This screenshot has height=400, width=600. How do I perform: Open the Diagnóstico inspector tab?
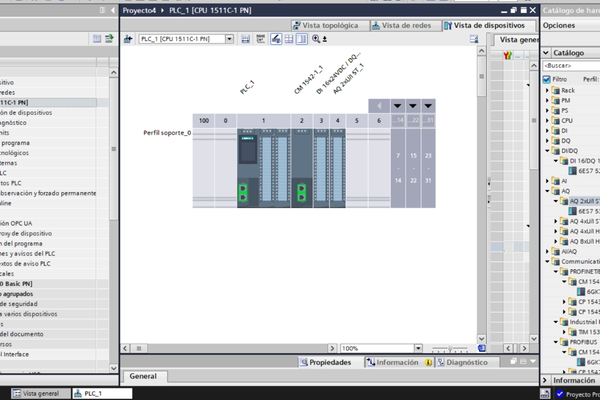(461, 362)
